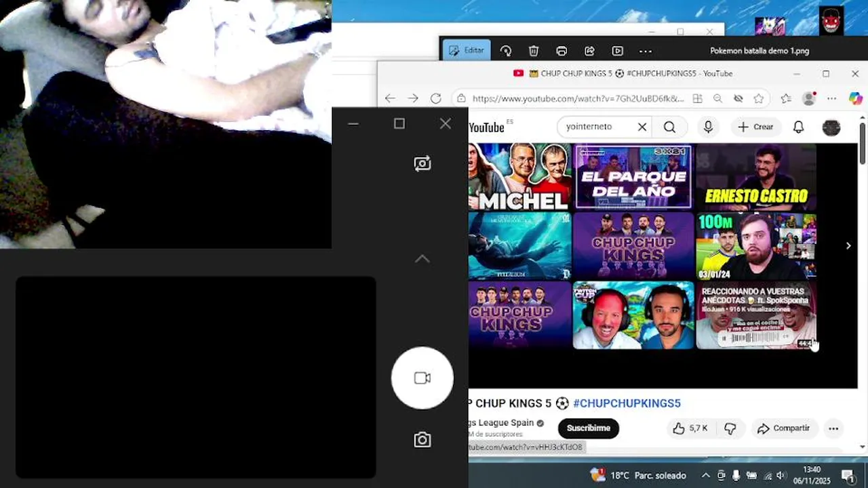
Task: Go back in the Edge browser
Action: point(390,98)
